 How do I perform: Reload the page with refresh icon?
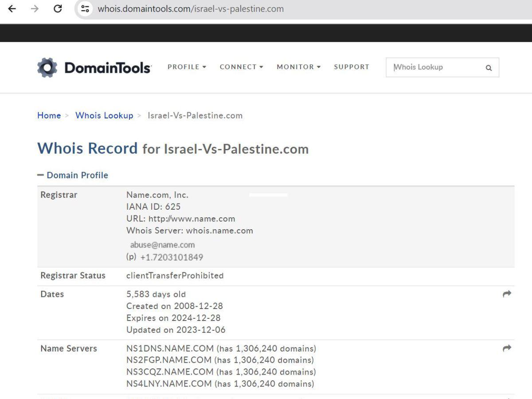click(x=58, y=8)
